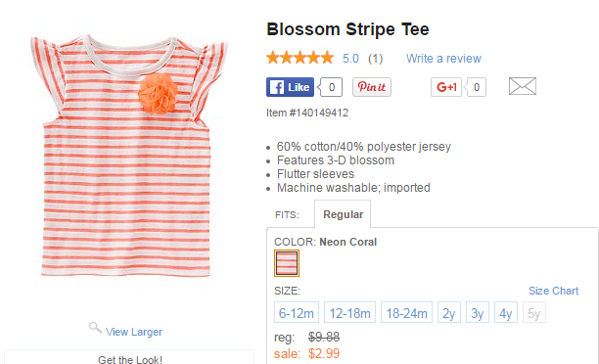Choose size 18-24m
Image resolution: width=599 pixels, height=364 pixels.
point(406,312)
